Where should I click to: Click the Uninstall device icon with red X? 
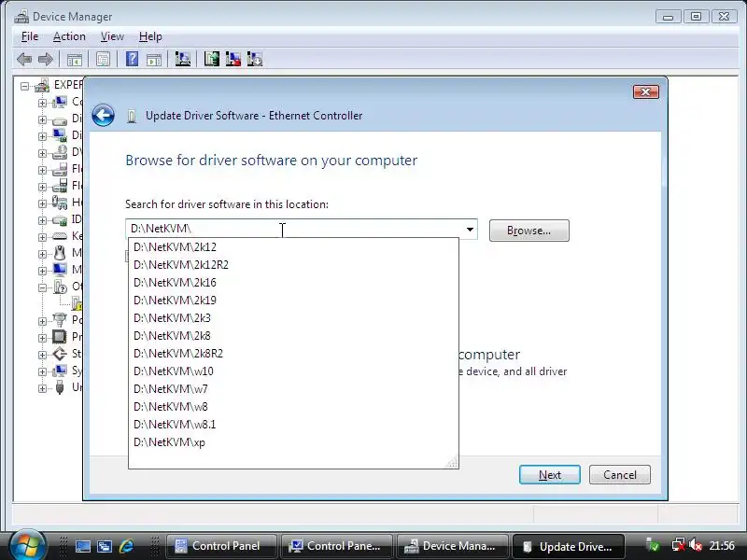(x=233, y=59)
